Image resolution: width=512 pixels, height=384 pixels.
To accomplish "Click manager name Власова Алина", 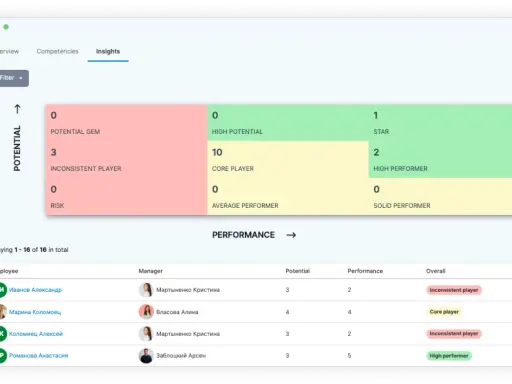I will (x=177, y=312).
